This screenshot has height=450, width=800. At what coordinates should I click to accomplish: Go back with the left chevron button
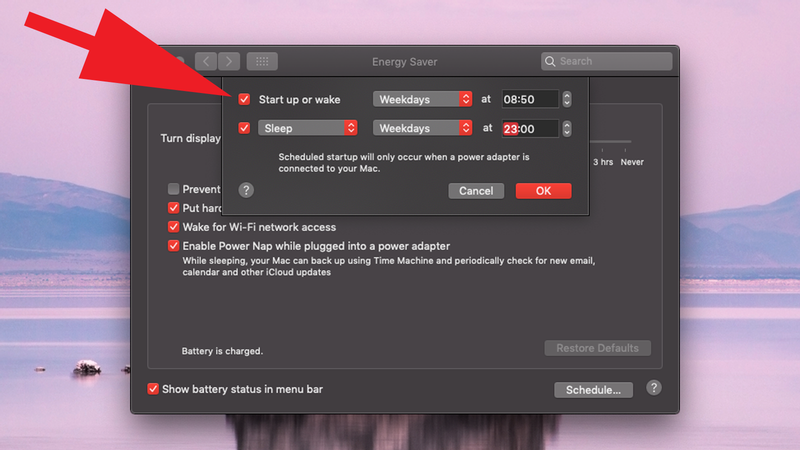click(206, 62)
